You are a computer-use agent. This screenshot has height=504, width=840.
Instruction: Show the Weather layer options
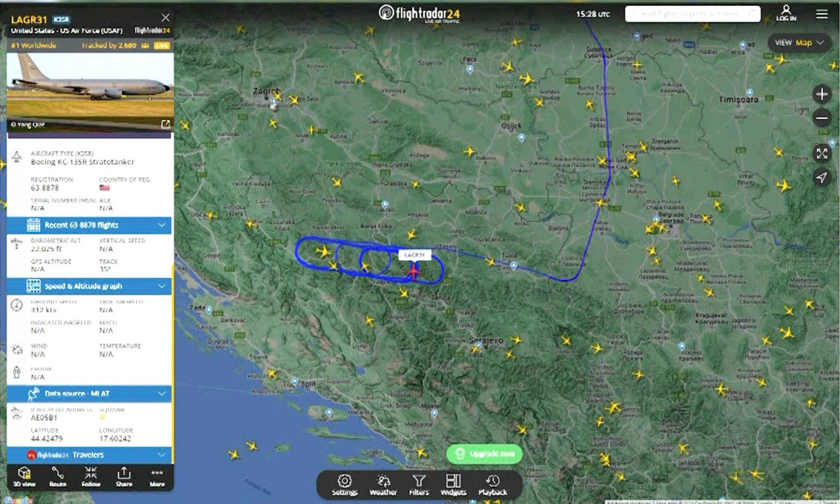tap(383, 484)
